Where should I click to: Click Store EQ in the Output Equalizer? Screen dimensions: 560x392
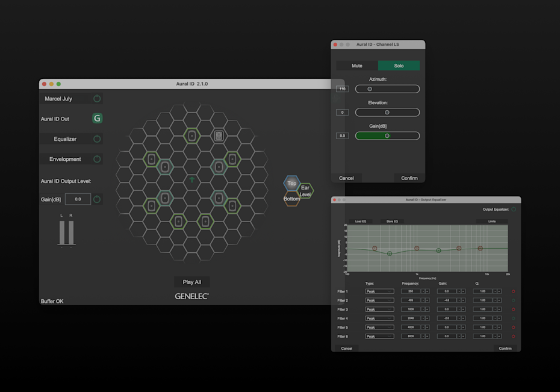click(392, 222)
